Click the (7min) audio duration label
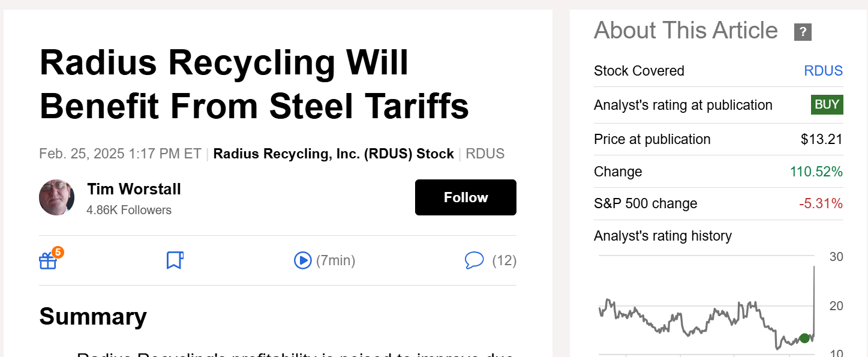 (336, 260)
